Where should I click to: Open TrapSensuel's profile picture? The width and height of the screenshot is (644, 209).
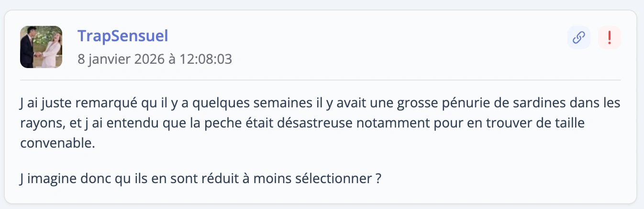point(41,47)
